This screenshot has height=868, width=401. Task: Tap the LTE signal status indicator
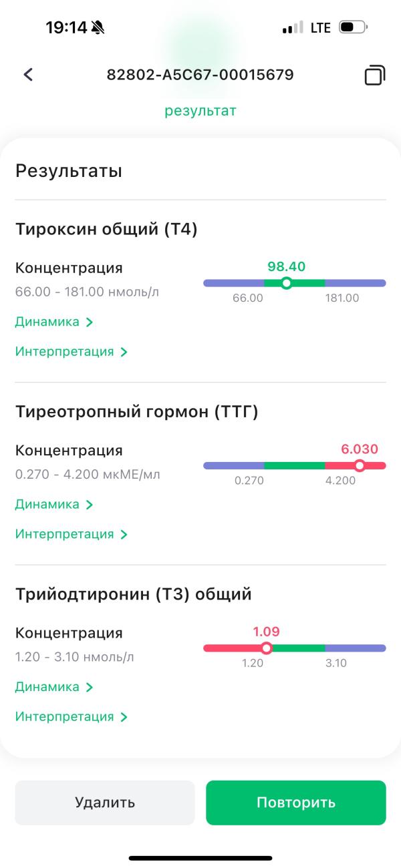tap(320, 28)
